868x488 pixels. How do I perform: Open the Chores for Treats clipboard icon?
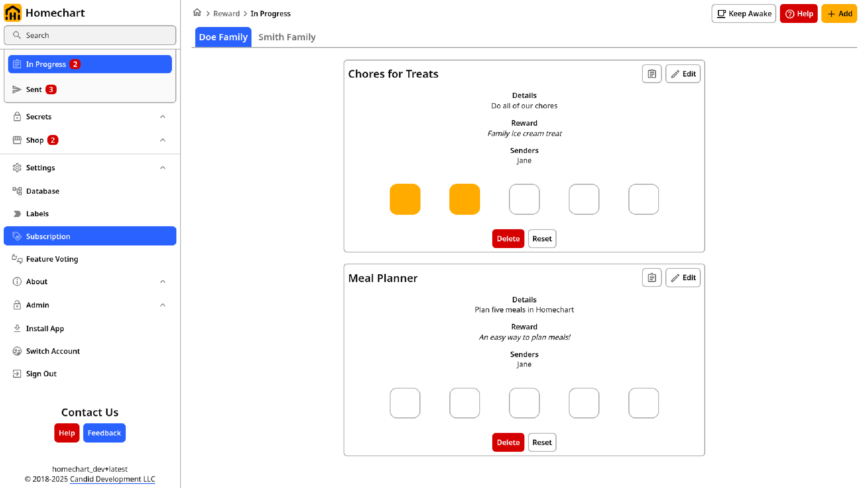tap(652, 74)
